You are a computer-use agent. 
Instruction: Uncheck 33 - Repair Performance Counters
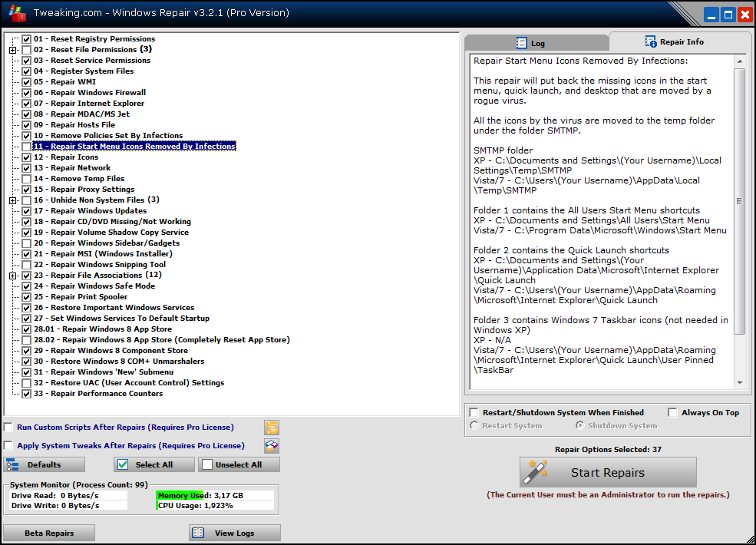tap(27, 394)
